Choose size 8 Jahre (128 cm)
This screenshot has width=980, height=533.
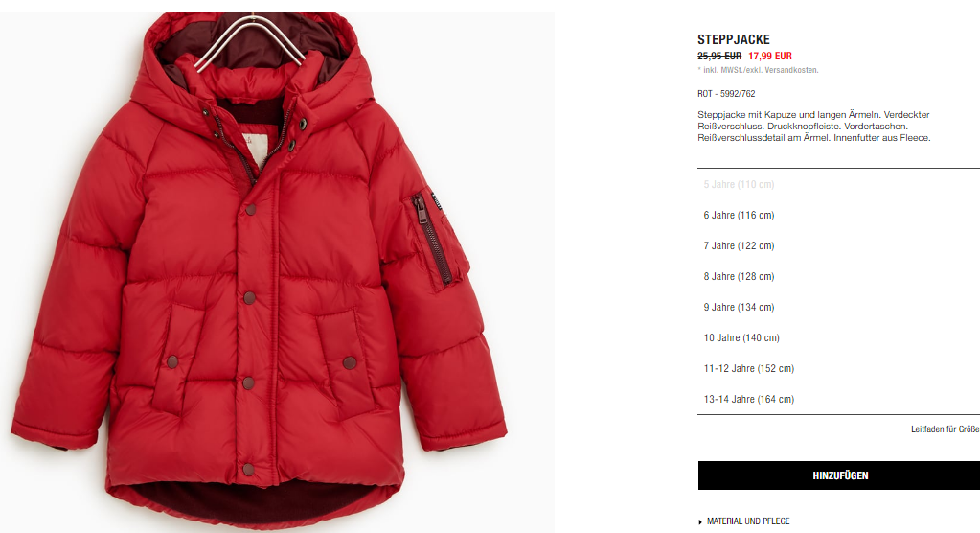point(839,276)
